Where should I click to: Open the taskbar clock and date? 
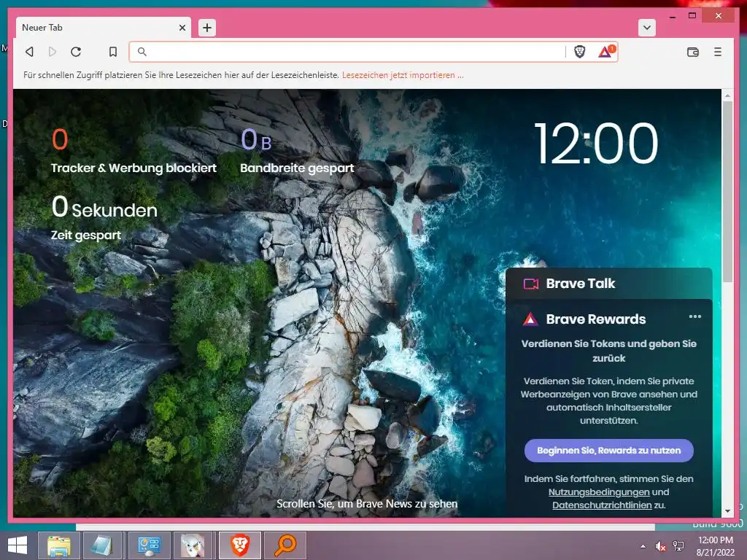click(x=715, y=546)
